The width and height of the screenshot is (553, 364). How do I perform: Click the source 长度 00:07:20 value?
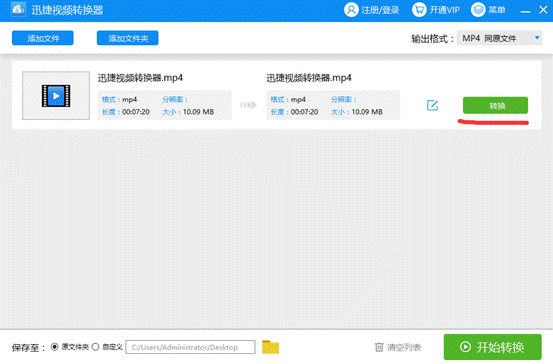136,112
